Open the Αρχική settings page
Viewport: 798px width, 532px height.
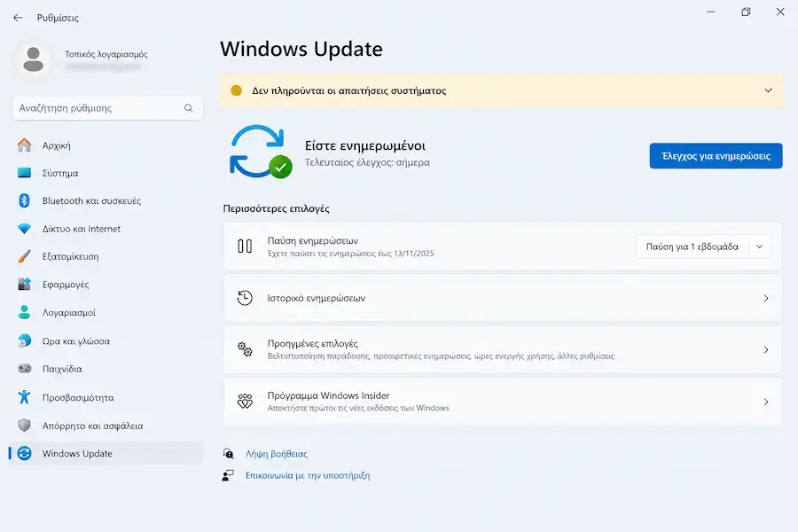[x=106, y=145]
